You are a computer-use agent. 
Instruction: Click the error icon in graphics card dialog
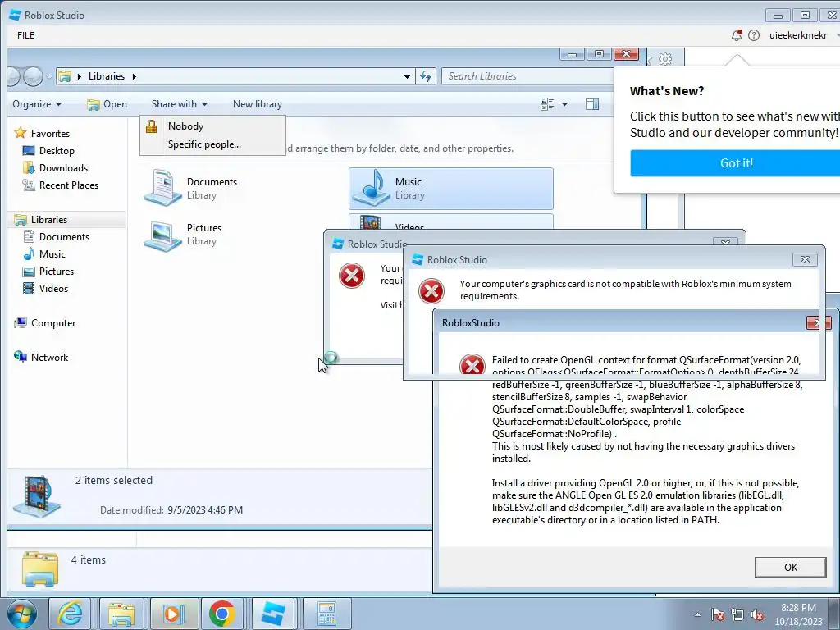431,291
